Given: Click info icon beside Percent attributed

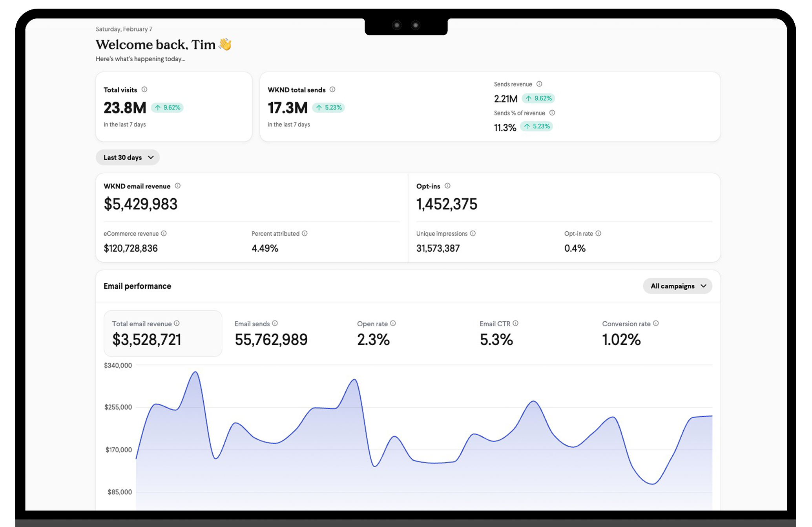Looking at the screenshot, I should coord(305,233).
